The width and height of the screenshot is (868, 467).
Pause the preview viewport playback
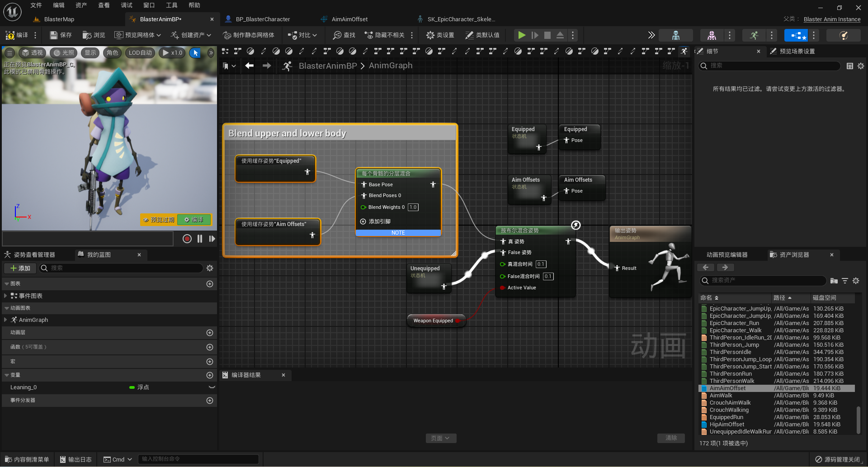pyautogui.click(x=200, y=239)
